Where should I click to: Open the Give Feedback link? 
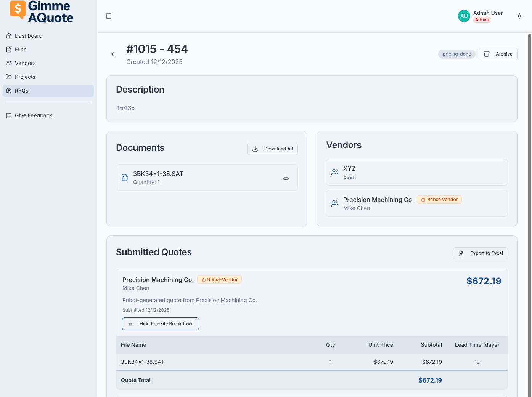click(x=34, y=115)
